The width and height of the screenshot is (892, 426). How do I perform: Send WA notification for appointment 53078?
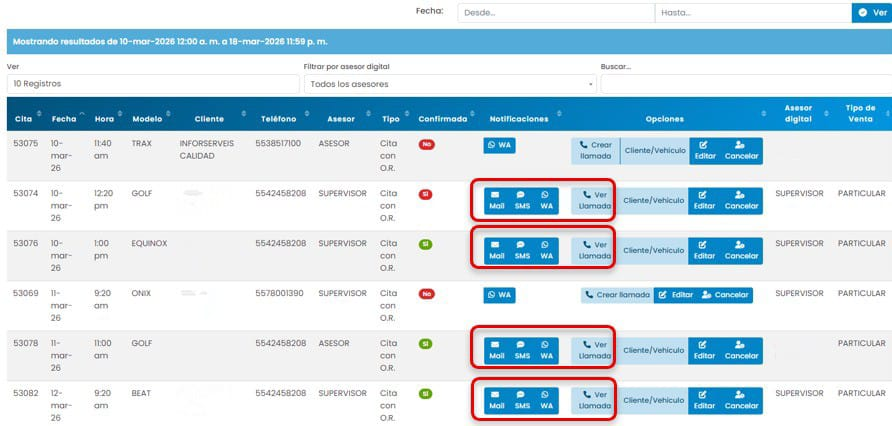point(546,350)
